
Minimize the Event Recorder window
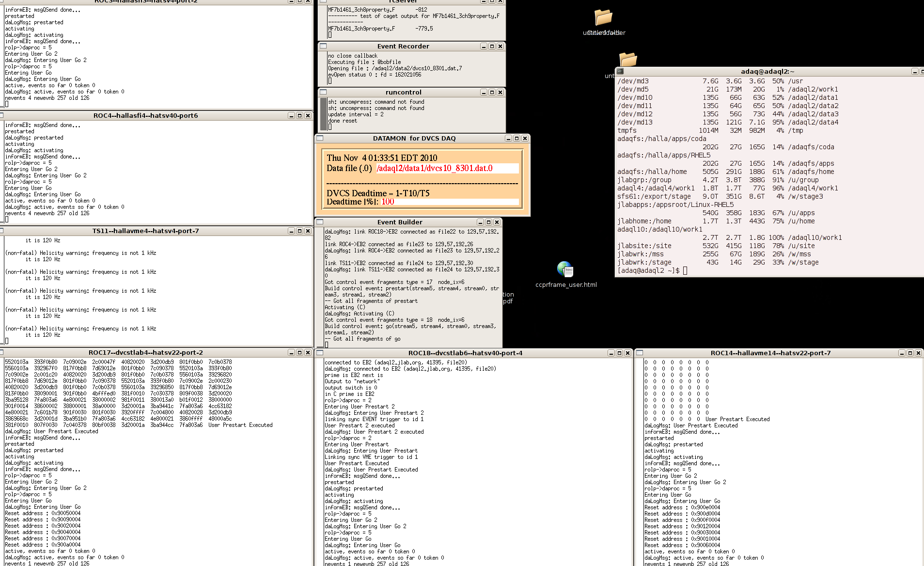coord(484,46)
